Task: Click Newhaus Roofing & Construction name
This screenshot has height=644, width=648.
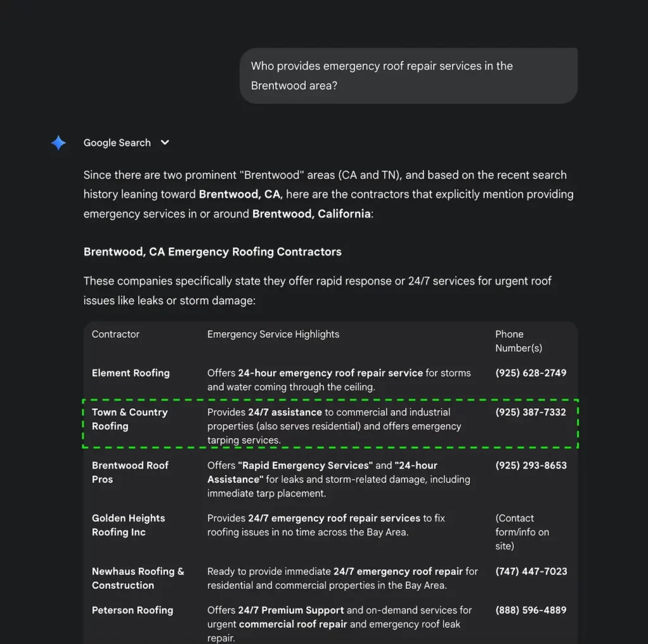Action: click(137, 578)
